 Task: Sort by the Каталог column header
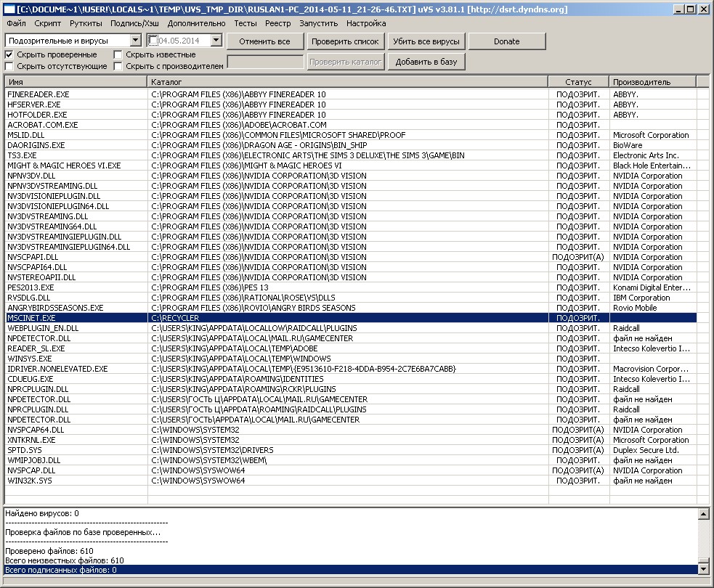point(348,82)
